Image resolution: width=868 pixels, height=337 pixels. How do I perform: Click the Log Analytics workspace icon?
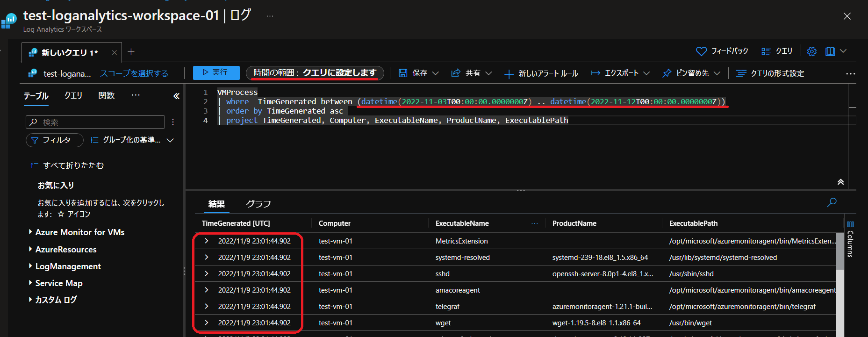(x=9, y=21)
